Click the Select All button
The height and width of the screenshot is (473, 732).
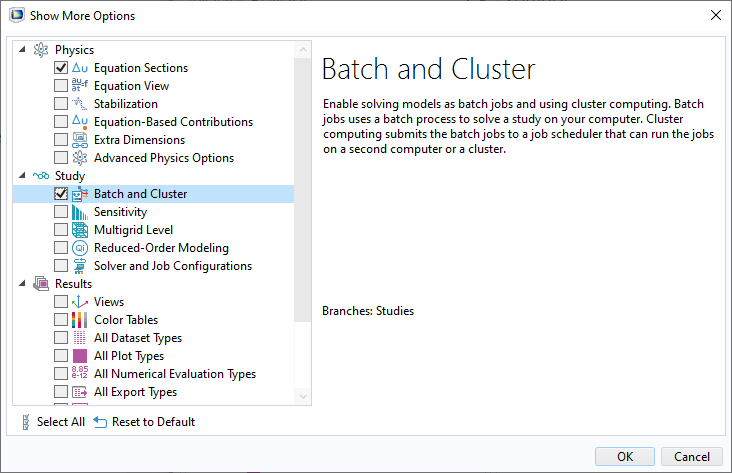[53, 422]
